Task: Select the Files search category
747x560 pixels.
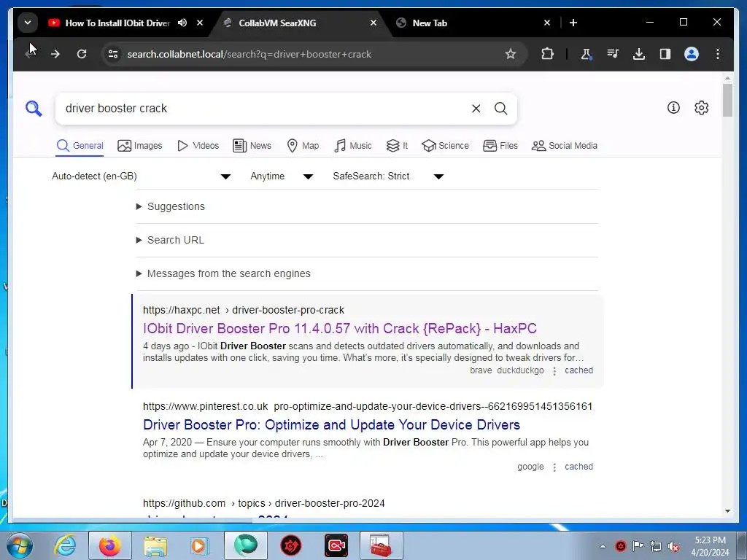Action: click(500, 146)
